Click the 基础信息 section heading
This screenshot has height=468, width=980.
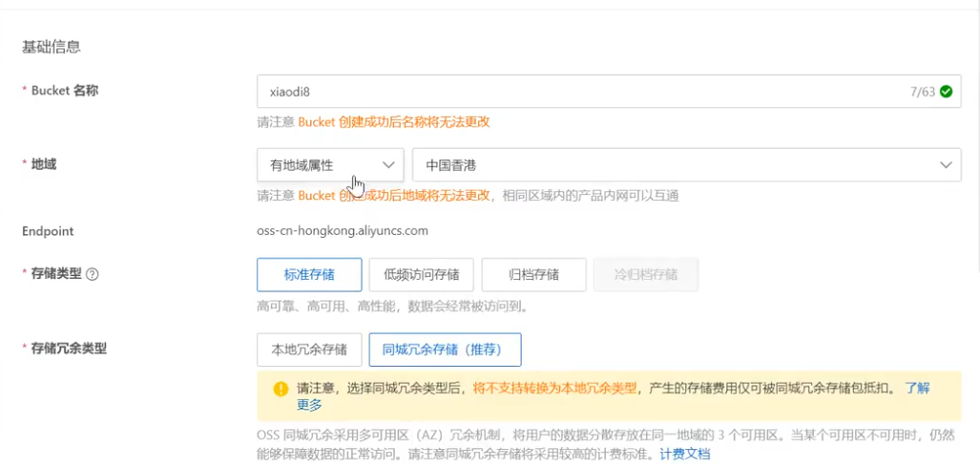point(52,46)
